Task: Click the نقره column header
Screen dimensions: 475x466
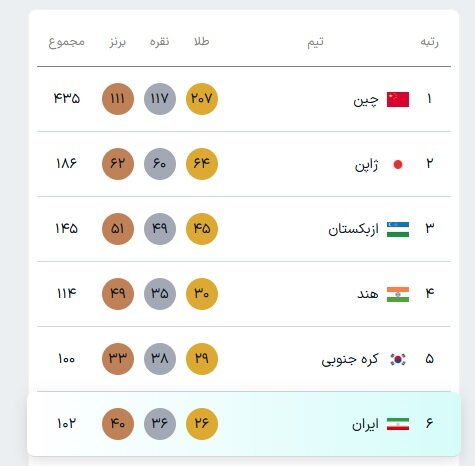Action: coord(159,42)
